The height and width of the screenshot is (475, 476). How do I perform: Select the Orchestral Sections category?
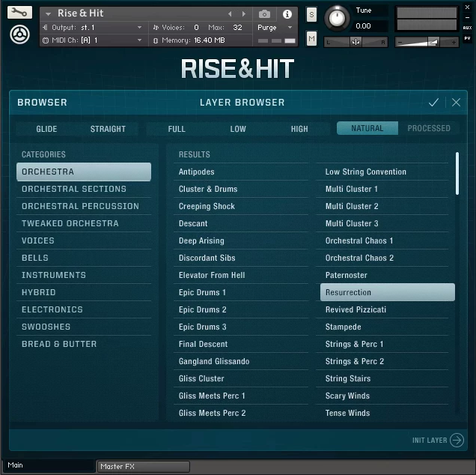click(84, 189)
